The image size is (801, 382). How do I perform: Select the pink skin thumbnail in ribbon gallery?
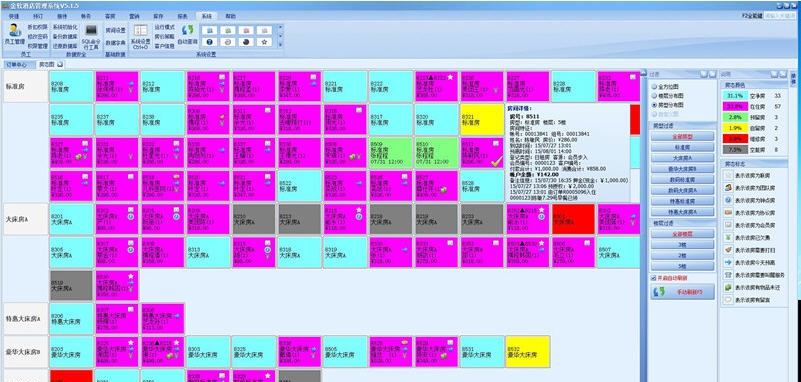pyautogui.click(x=247, y=30)
